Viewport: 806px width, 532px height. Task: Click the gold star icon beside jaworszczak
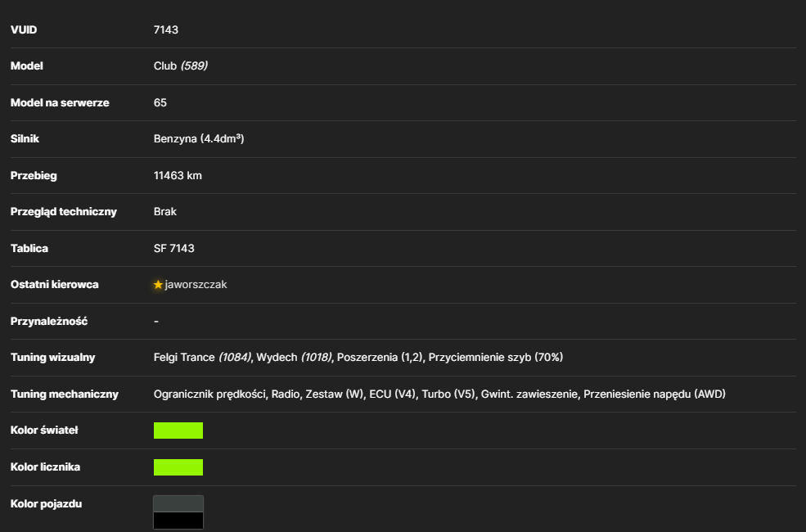pos(158,285)
